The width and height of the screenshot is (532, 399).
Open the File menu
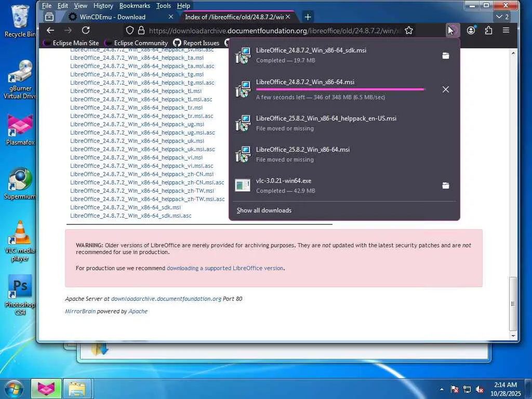coord(46,6)
